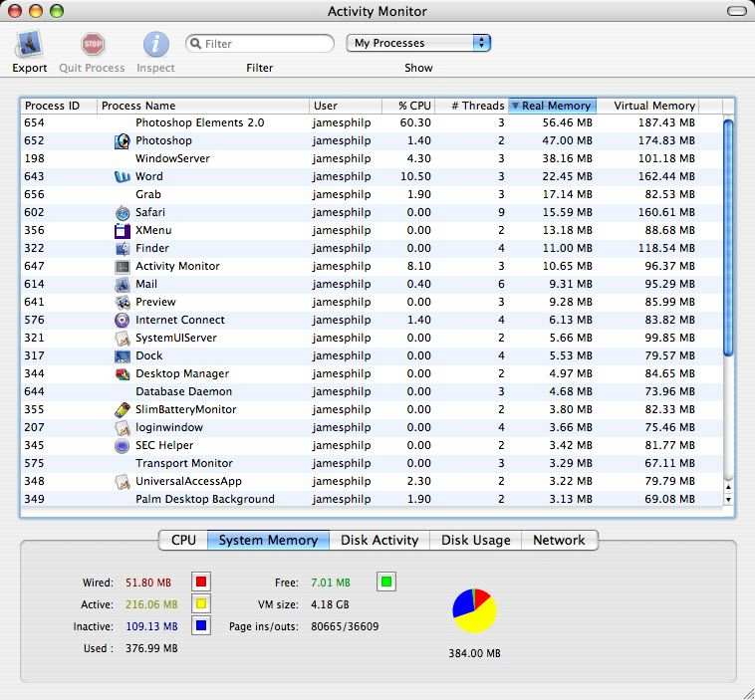Switch to the Disk Usage tab
This screenshot has width=755, height=700.
tap(476, 540)
